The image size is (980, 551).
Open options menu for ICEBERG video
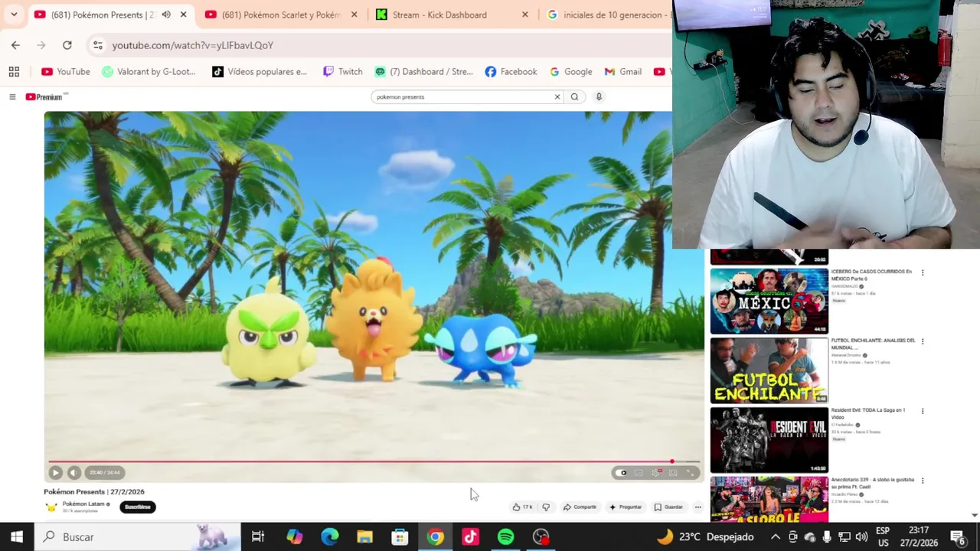[x=923, y=272]
